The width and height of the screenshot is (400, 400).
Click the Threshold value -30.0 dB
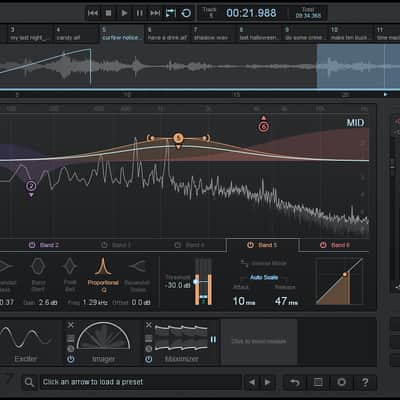(178, 285)
